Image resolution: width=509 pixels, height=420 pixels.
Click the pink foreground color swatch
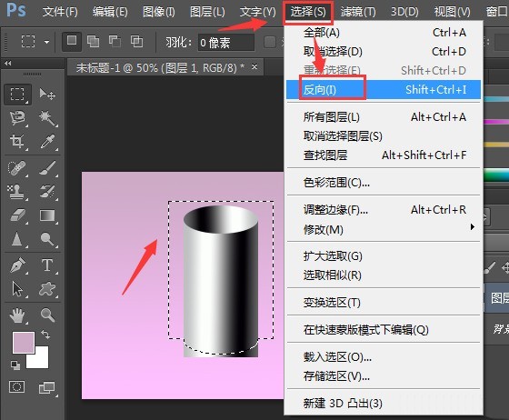(x=24, y=343)
